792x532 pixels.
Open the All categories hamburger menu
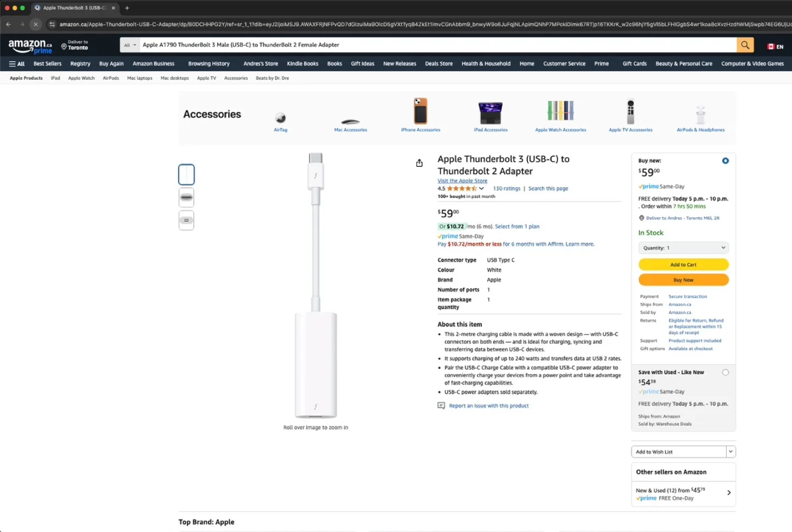(16, 63)
